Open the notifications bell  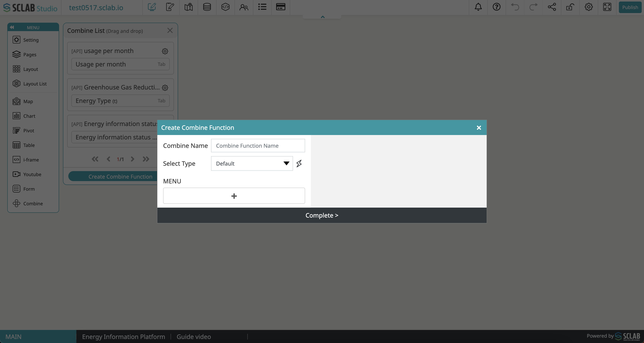(478, 7)
